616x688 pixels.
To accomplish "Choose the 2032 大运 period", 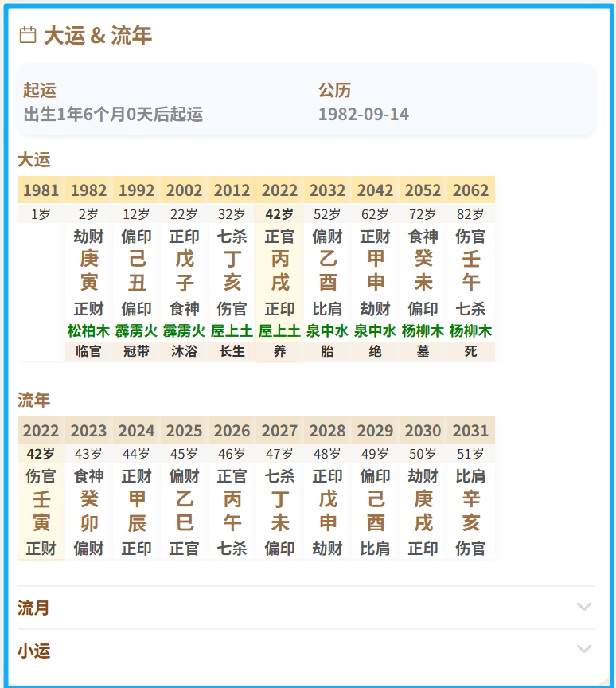I will click(x=327, y=190).
